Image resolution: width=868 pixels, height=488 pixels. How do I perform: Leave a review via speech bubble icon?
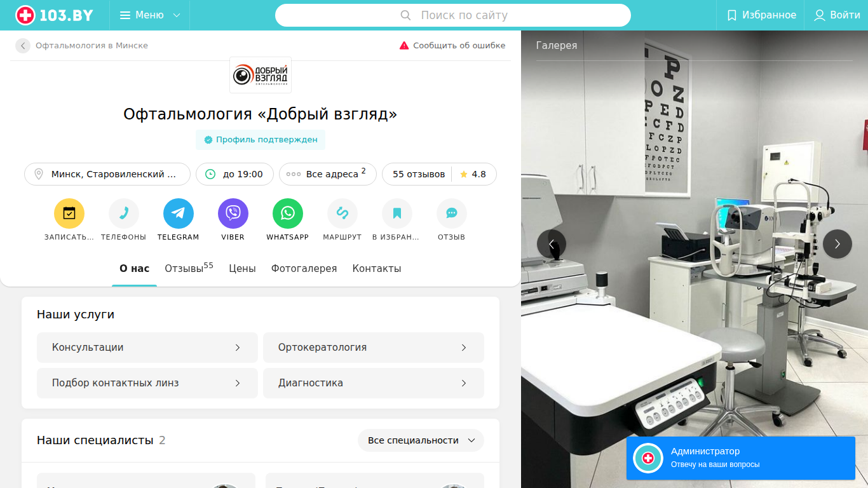click(x=452, y=213)
